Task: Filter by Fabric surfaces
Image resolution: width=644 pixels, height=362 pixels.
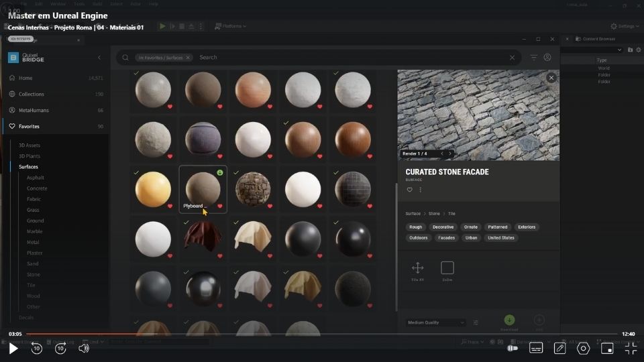Action: coord(34,199)
